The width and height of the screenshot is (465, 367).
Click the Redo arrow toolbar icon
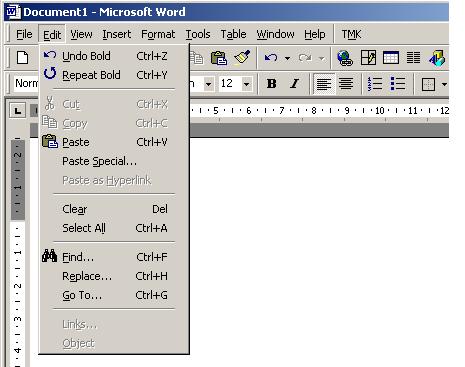(x=305, y=58)
